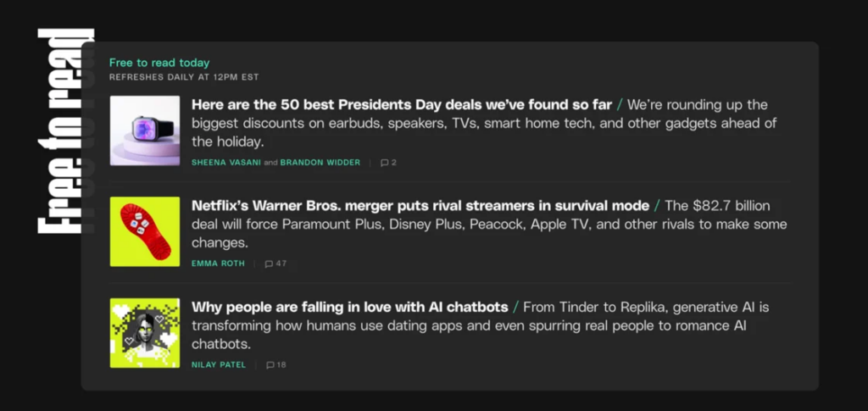Open the smartwatch thumbnail for Presidents Day deals

tap(144, 131)
